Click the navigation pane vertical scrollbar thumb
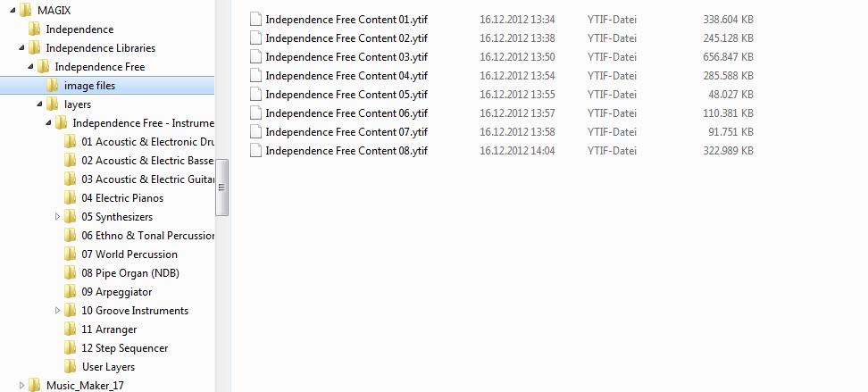The height and width of the screenshot is (392, 868). pyautogui.click(x=222, y=188)
